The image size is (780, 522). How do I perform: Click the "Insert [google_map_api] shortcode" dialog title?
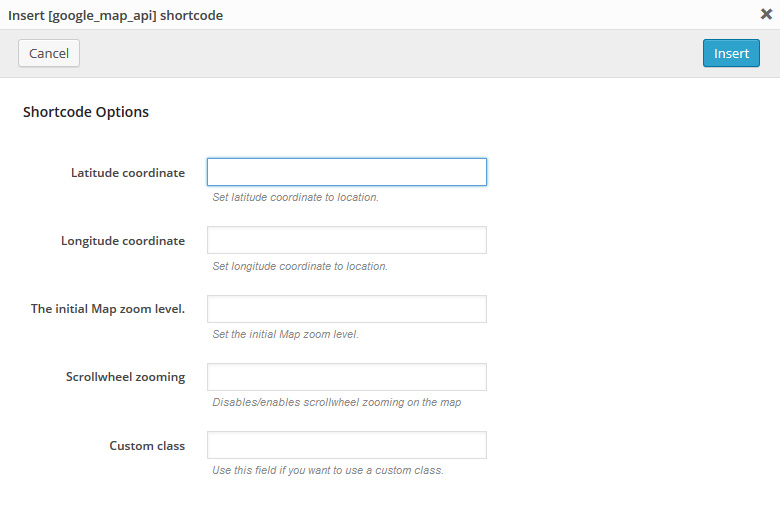115,15
